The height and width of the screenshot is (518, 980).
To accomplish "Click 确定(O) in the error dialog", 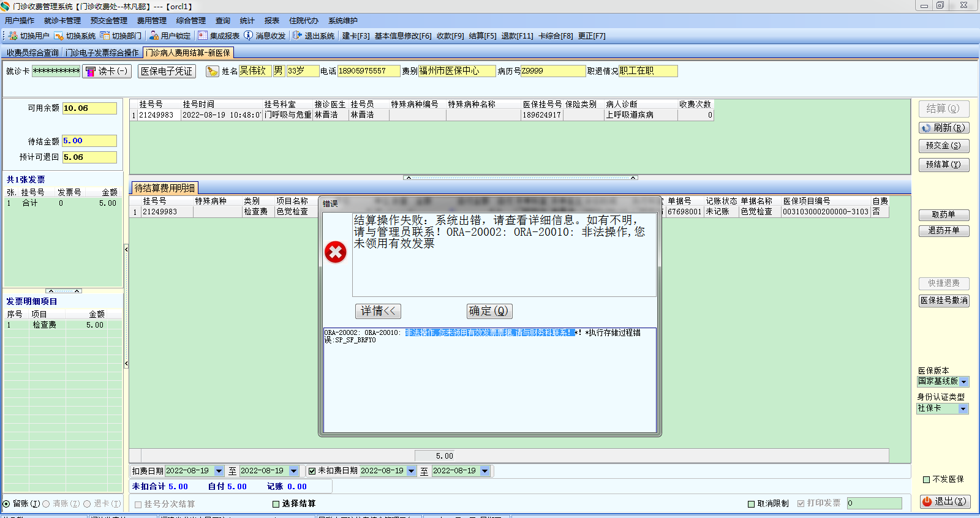I will (x=489, y=311).
